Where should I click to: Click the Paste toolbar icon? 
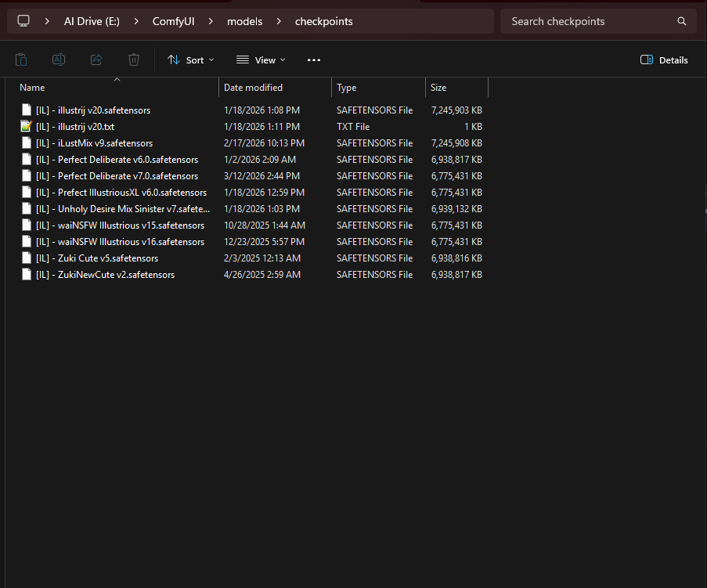coord(21,60)
